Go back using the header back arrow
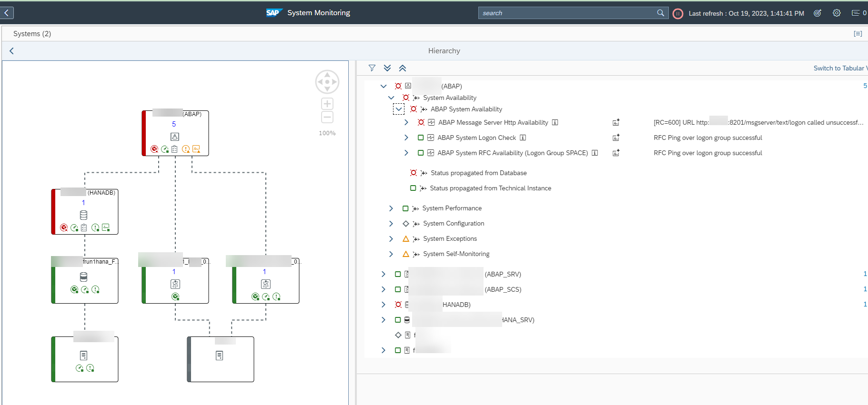Viewport: 868px width, 405px height. pos(7,13)
